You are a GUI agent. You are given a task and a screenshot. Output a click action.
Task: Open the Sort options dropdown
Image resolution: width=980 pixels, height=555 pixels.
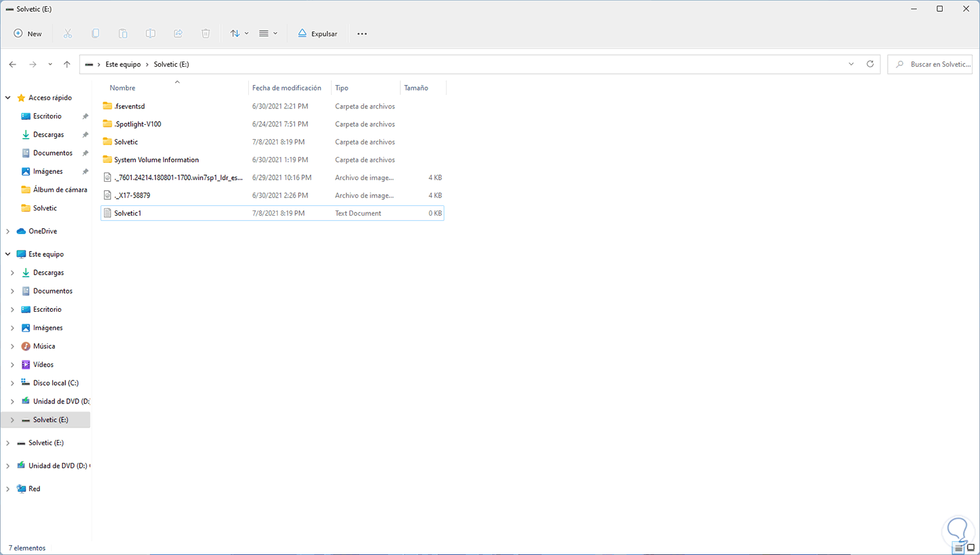click(x=239, y=33)
